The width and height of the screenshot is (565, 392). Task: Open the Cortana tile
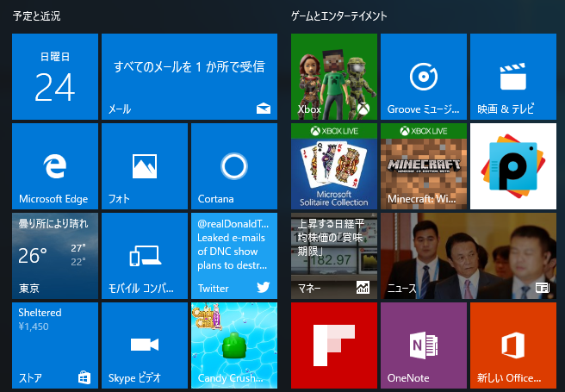pyautogui.click(x=234, y=166)
